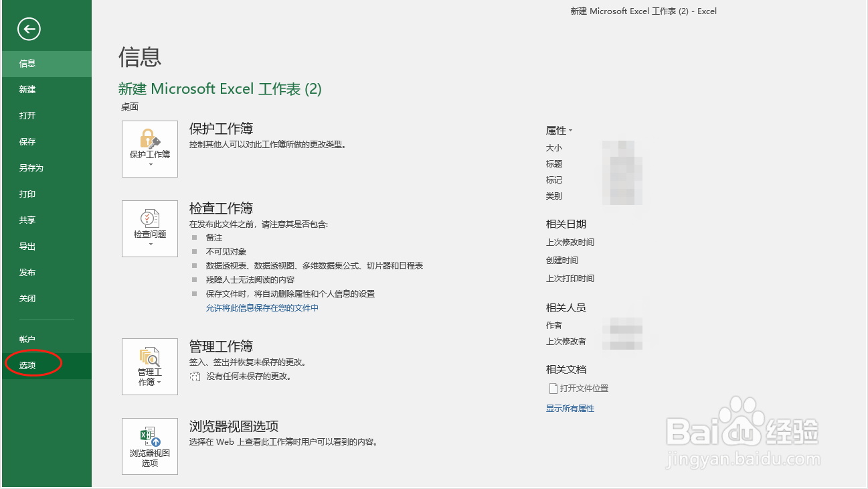
Task: Click 关闭 to close the workbook
Action: point(46,299)
